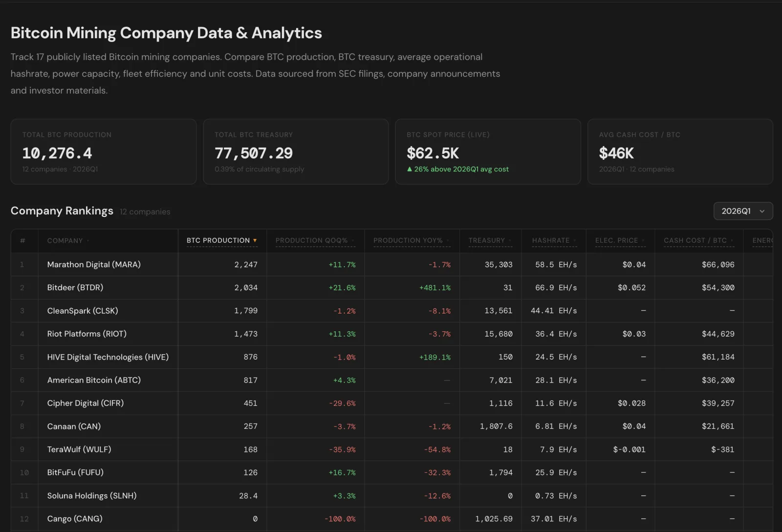Select Soluna Holdings' BTC production 28.4
782x532 pixels.
click(x=248, y=496)
